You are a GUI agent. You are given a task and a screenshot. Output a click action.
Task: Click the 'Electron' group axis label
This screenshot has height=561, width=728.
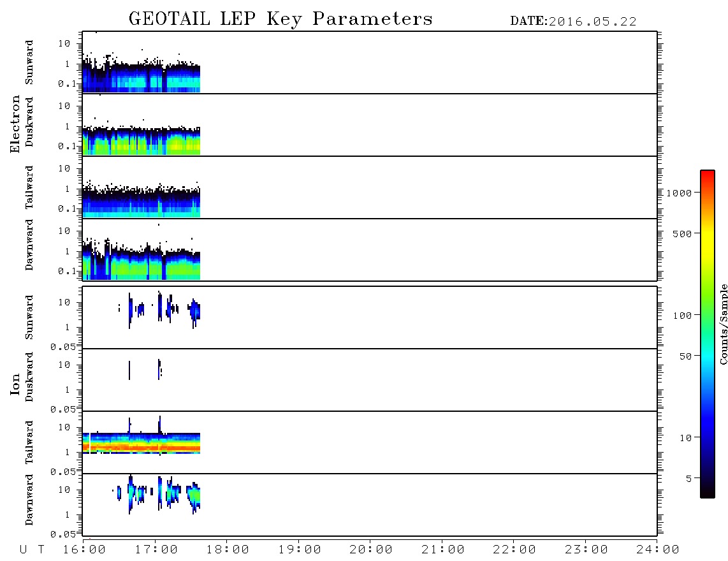[15, 124]
